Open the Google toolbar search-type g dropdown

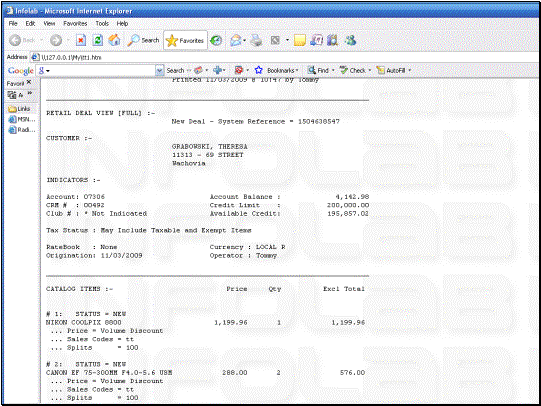tap(44, 71)
